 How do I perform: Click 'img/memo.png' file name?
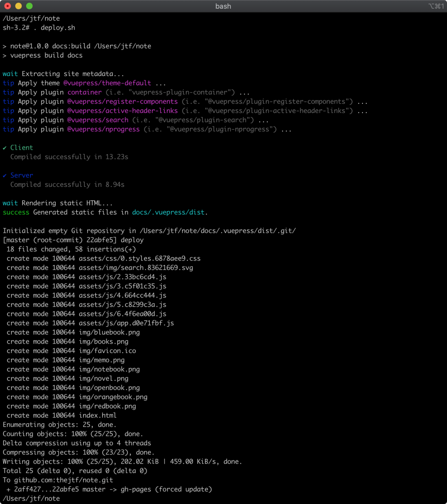[x=102, y=360]
